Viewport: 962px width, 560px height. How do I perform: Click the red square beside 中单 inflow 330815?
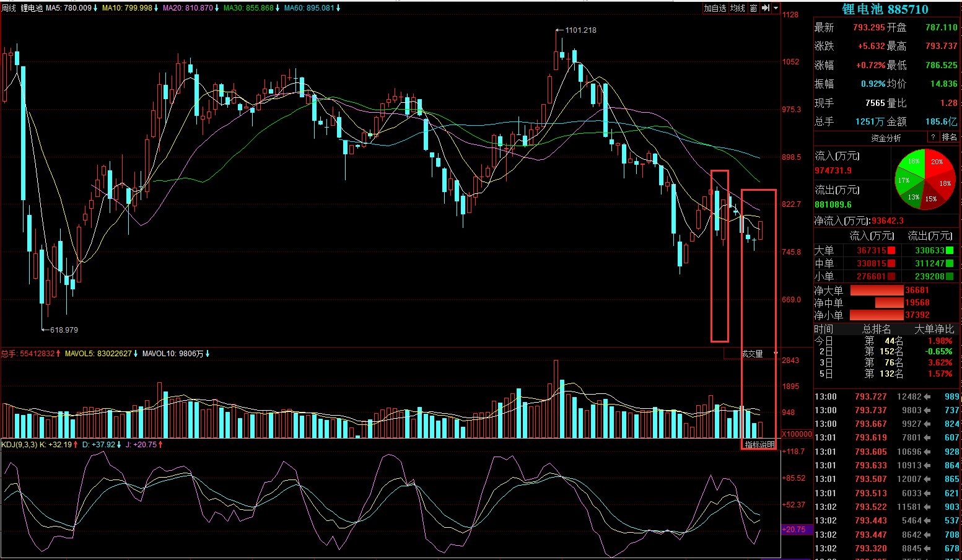891,263
